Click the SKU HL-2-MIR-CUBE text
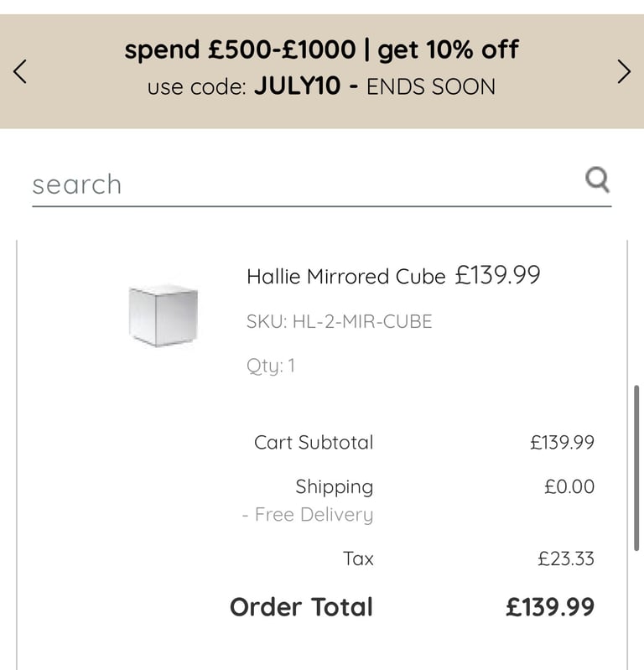The image size is (644, 670). (x=340, y=321)
